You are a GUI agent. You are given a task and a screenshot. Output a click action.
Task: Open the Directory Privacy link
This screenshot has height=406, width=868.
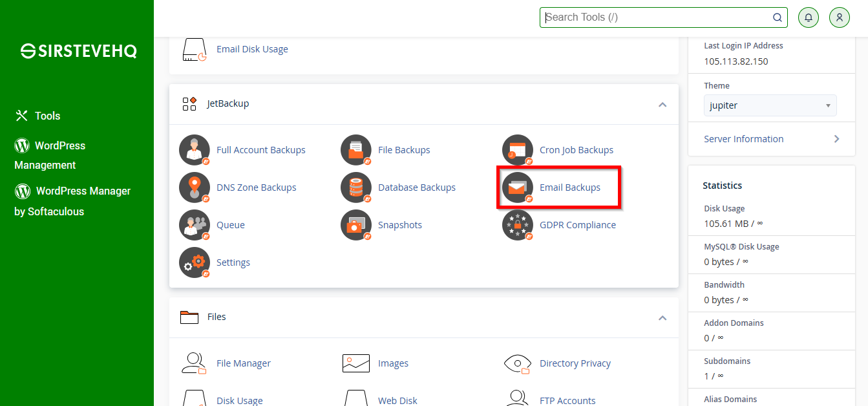(575, 363)
